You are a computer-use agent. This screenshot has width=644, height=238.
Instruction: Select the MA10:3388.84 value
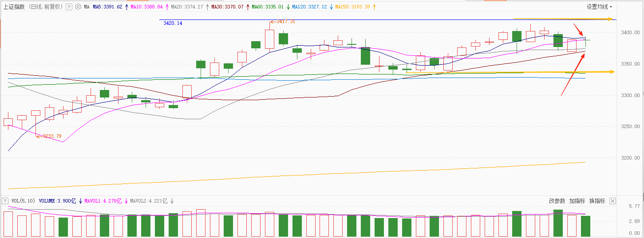pos(147,7)
